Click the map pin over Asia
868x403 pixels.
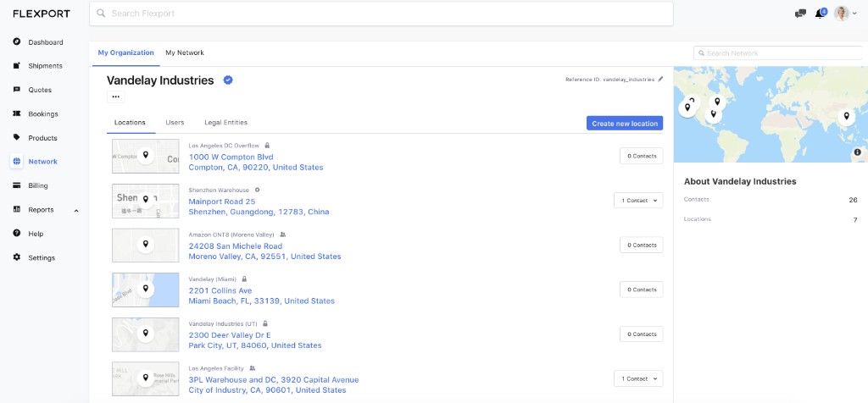pyautogui.click(x=846, y=117)
